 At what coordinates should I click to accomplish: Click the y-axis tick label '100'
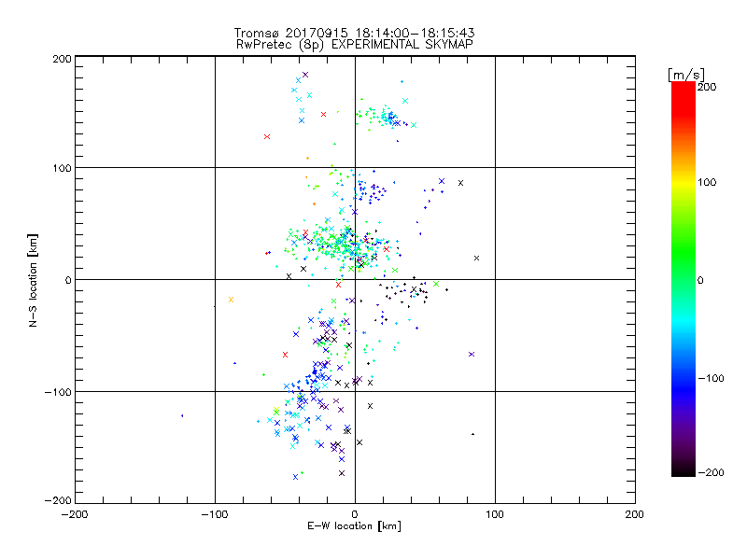[62, 168]
